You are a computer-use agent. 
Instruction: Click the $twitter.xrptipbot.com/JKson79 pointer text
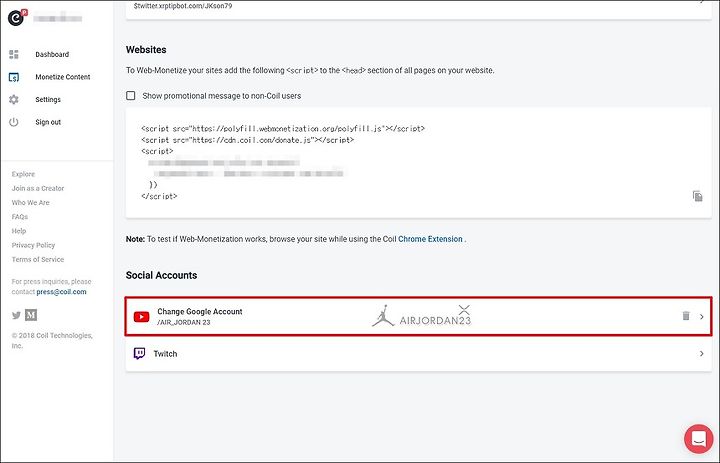pos(183,6)
